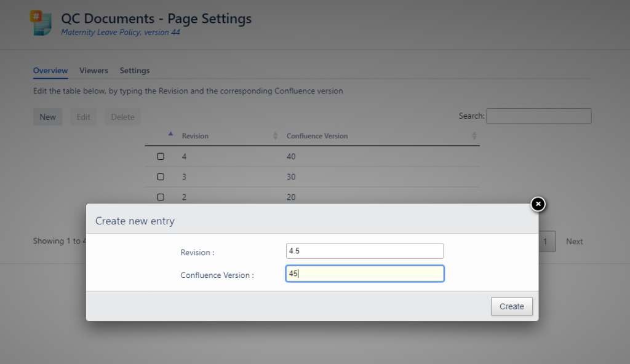Sort table using Revision column sort arrows
This screenshot has width=630, height=364.
click(275, 136)
